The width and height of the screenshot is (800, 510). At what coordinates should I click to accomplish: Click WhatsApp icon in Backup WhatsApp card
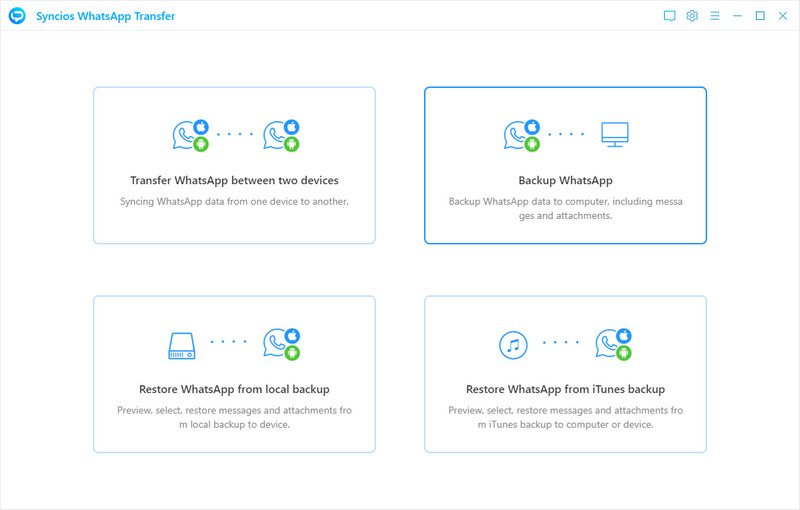click(x=521, y=135)
